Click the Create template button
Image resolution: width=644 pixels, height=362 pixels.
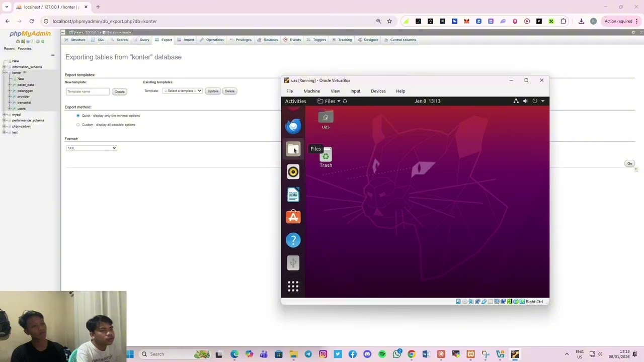119,92
